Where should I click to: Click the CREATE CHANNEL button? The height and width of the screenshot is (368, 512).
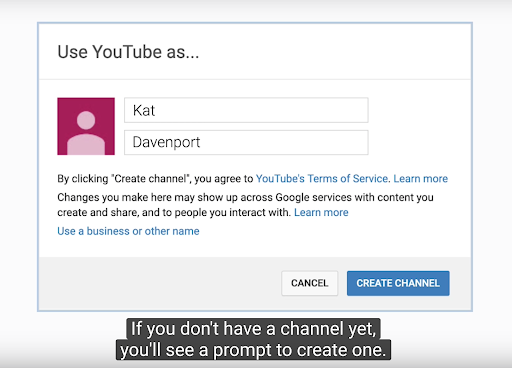pos(398,283)
